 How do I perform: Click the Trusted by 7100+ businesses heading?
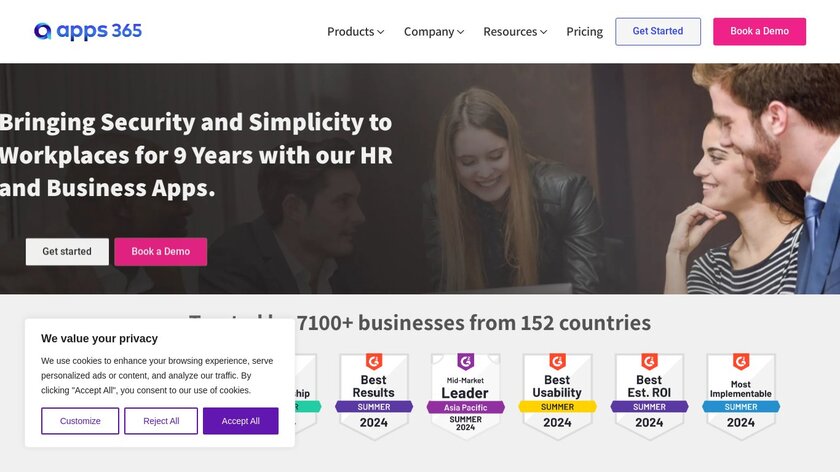point(470,322)
